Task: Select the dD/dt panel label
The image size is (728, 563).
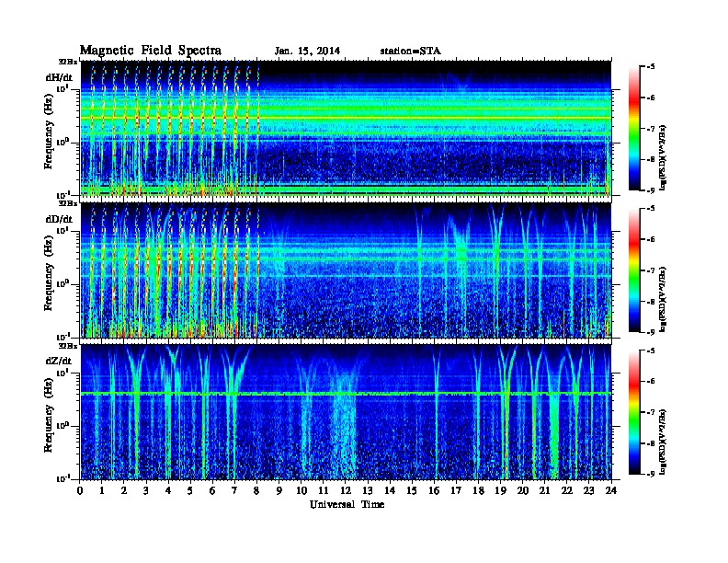Action: [x=59, y=219]
